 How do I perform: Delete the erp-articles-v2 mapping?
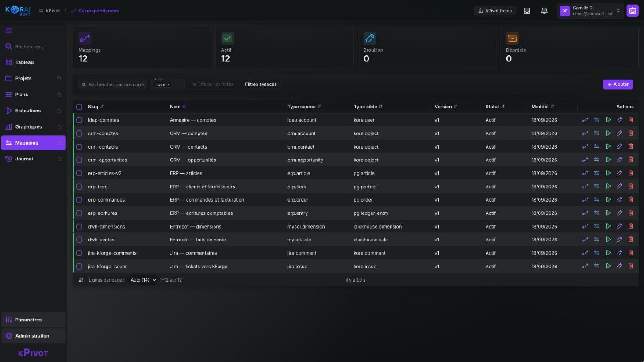point(631,173)
